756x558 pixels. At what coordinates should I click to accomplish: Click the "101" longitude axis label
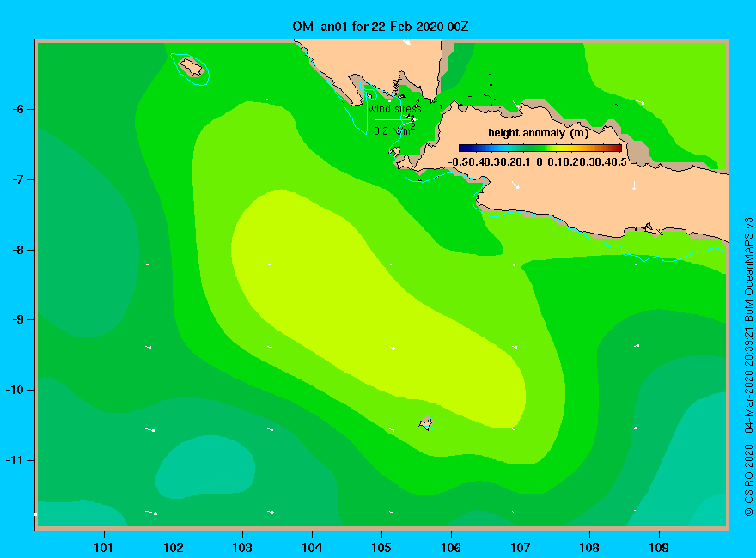103,548
